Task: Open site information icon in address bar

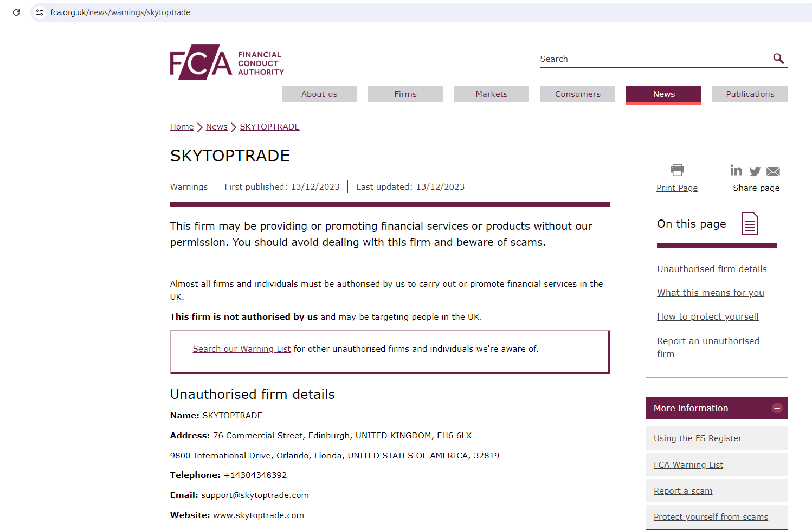Action: click(40, 12)
